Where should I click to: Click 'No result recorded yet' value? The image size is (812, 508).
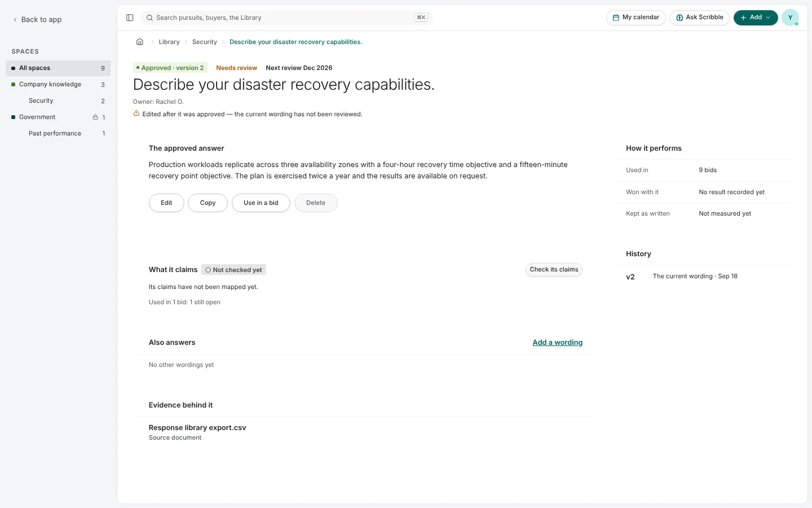[x=731, y=192]
